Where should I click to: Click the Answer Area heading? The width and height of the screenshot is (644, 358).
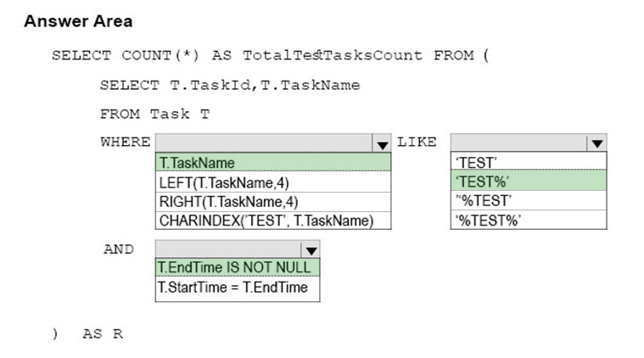pos(78,21)
